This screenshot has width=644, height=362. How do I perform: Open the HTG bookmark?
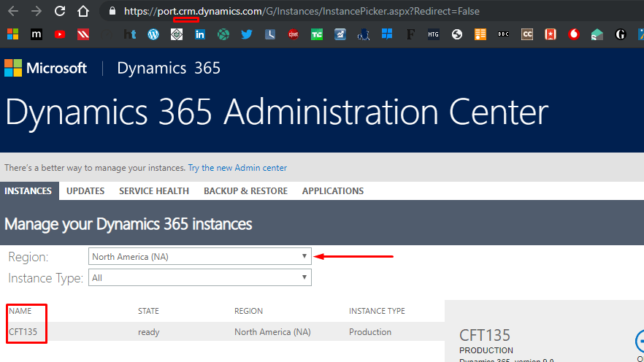click(x=433, y=34)
